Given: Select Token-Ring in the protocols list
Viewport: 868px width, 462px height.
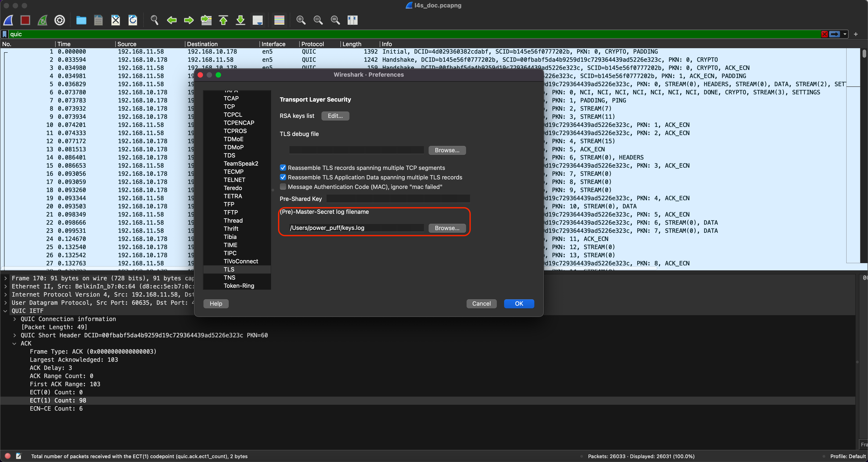Looking at the screenshot, I should click(239, 286).
